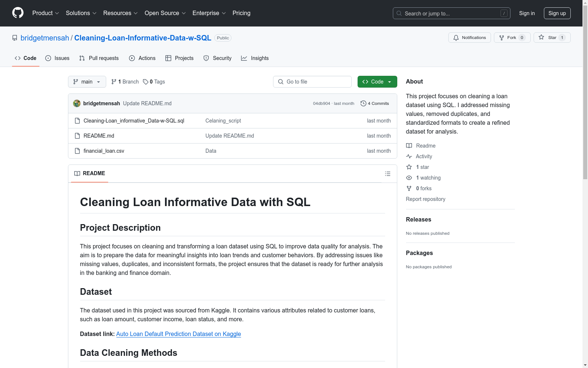
Task: Open the README.md file link
Action: pyautogui.click(x=99, y=136)
